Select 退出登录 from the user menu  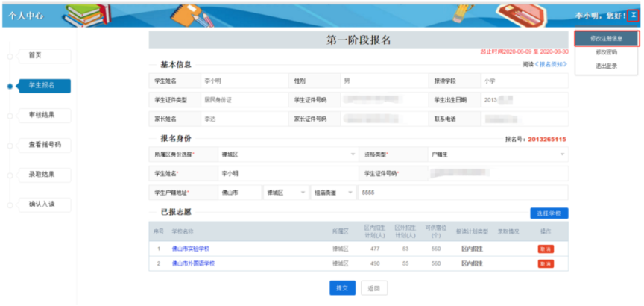click(x=606, y=66)
